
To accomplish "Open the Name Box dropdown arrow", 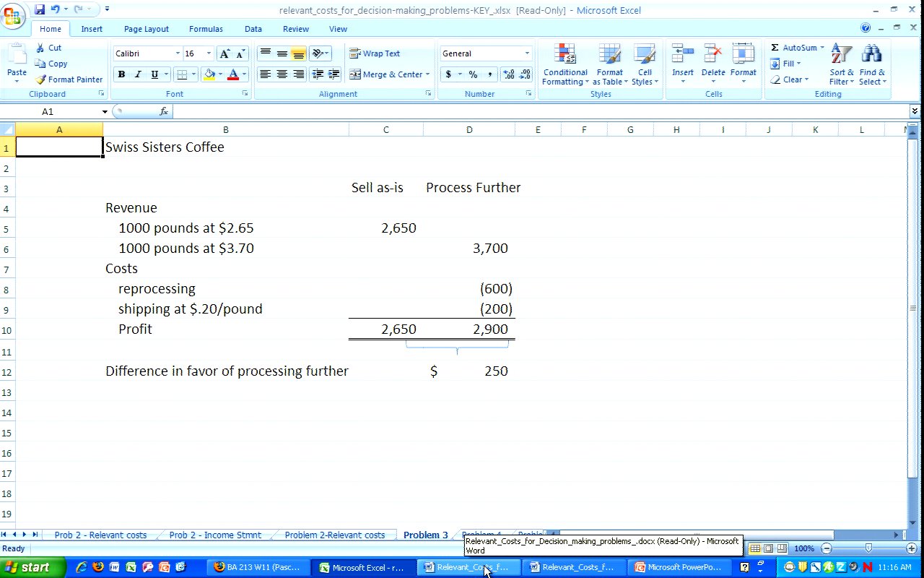I will 105,112.
